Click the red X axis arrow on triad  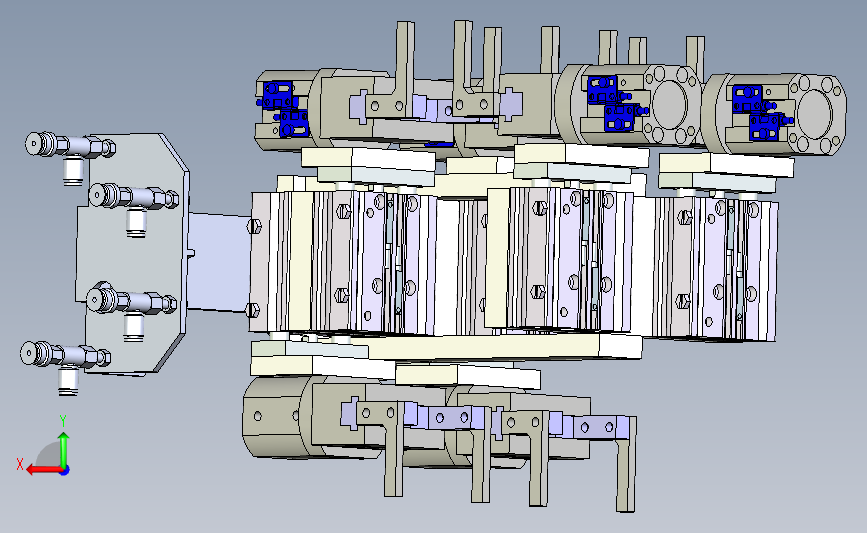pos(43,470)
